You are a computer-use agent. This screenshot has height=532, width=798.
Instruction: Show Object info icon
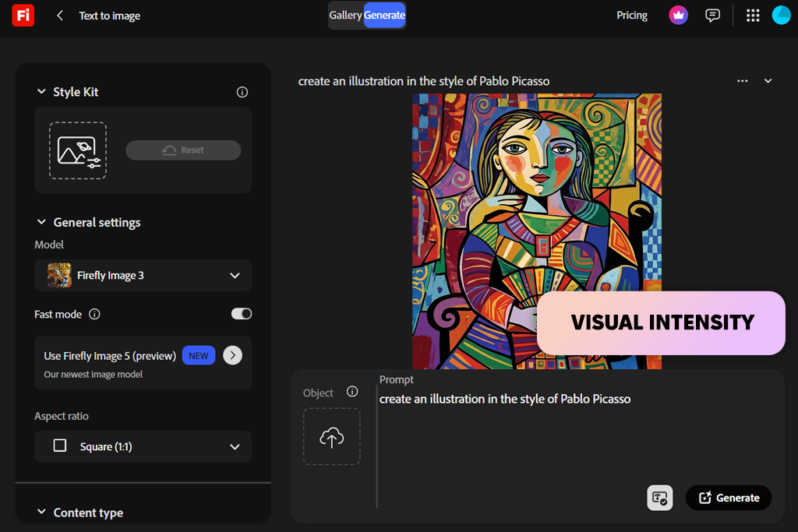352,392
